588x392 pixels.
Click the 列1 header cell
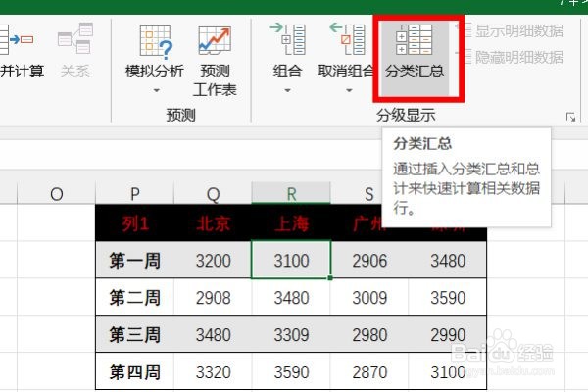135,223
